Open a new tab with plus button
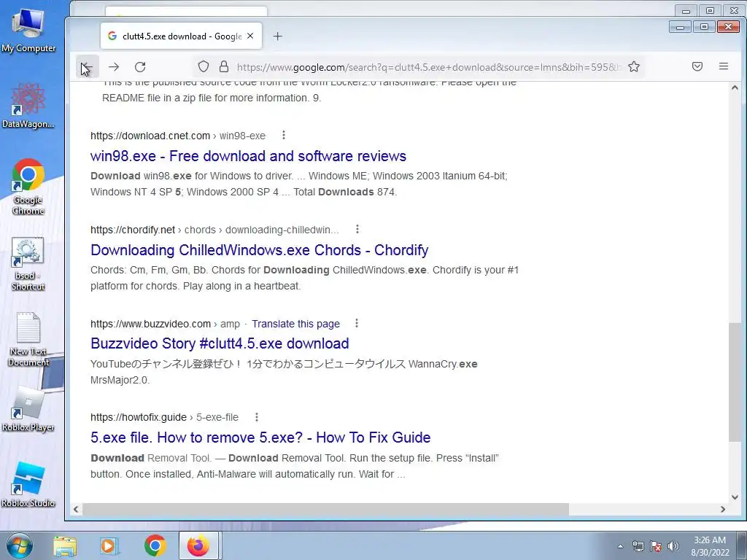 (x=278, y=36)
